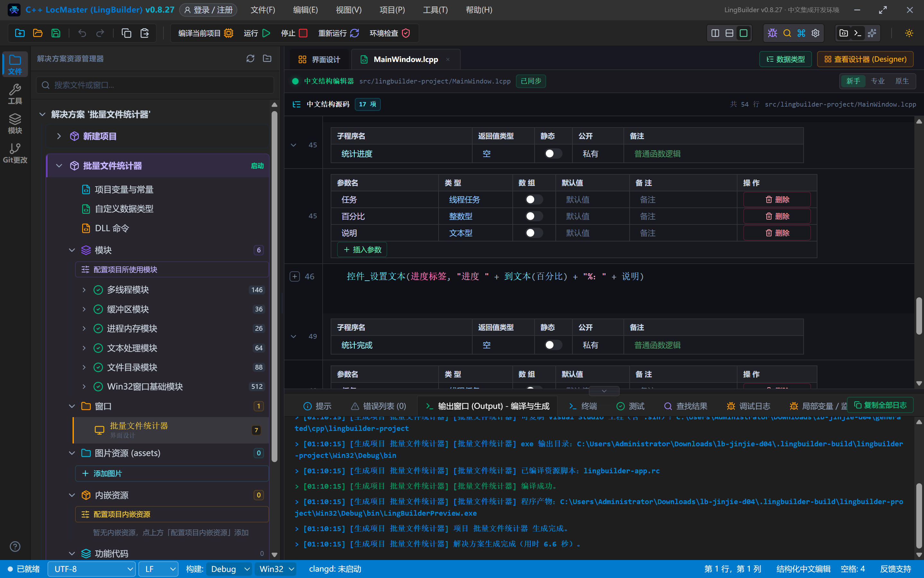
Task: Click 查看设计器 (Designer) button
Action: click(865, 59)
